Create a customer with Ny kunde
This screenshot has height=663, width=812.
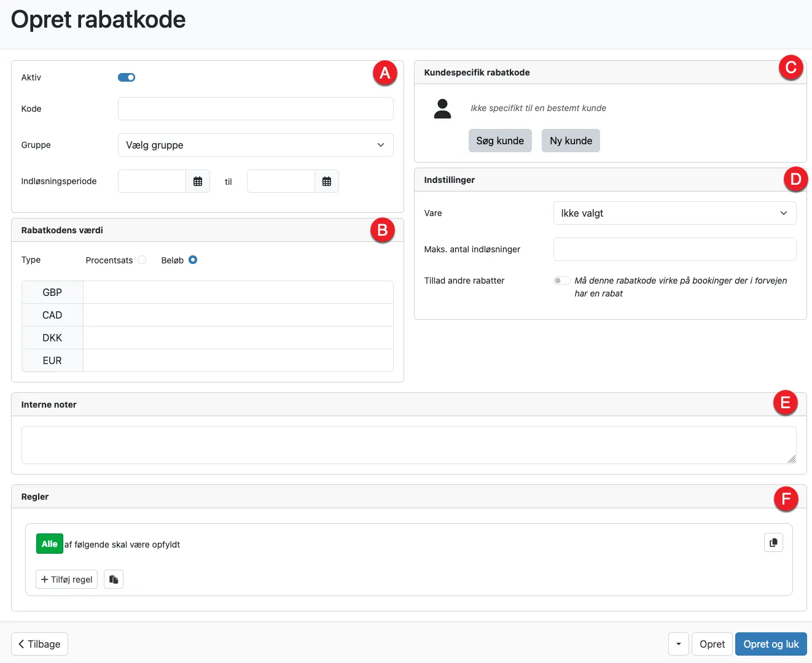pyautogui.click(x=570, y=141)
